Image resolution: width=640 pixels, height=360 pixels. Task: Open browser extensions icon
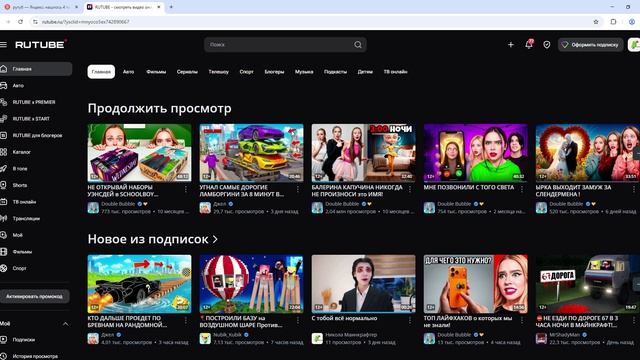[x=613, y=22]
